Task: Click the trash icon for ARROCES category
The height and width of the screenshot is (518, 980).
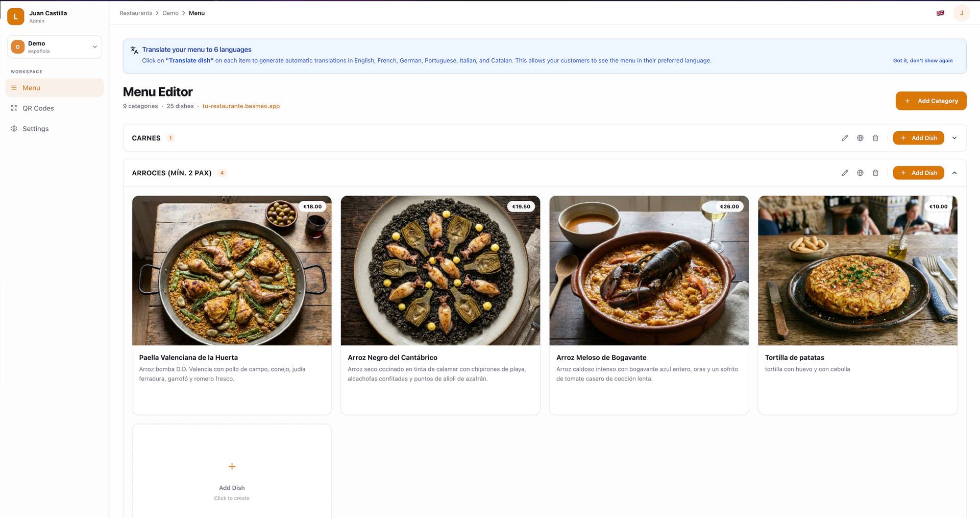Action: pos(875,173)
